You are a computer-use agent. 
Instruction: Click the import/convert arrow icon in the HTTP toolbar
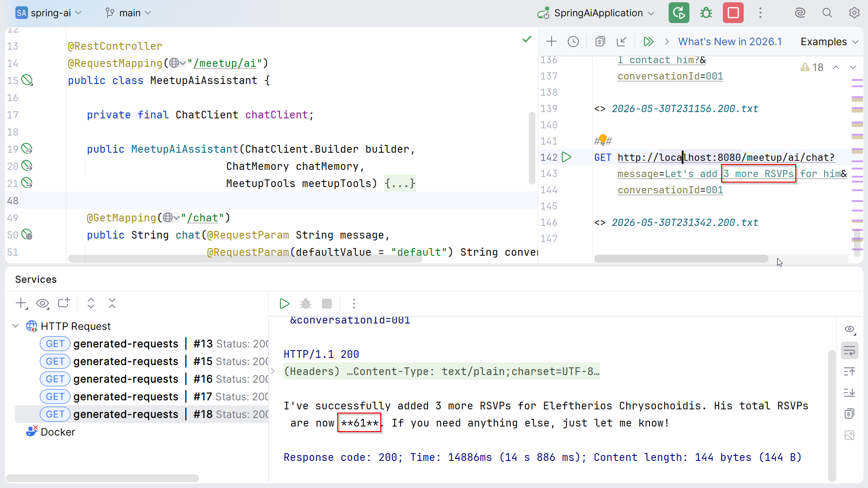point(622,42)
